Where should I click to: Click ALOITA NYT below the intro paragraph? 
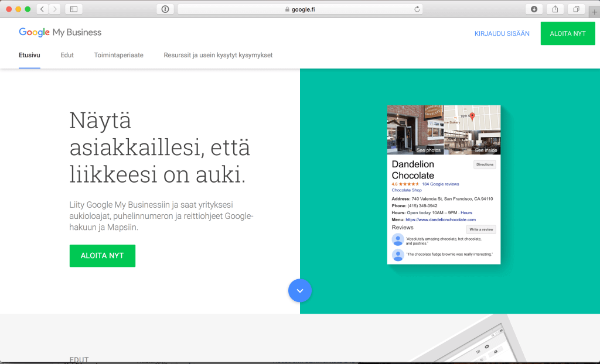click(102, 256)
